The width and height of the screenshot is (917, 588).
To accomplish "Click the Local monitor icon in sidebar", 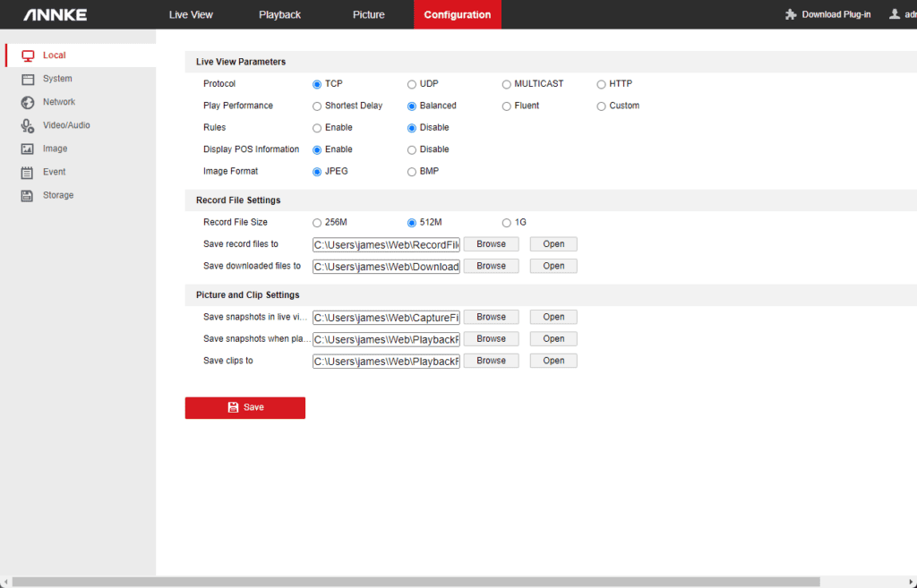I will [28, 55].
